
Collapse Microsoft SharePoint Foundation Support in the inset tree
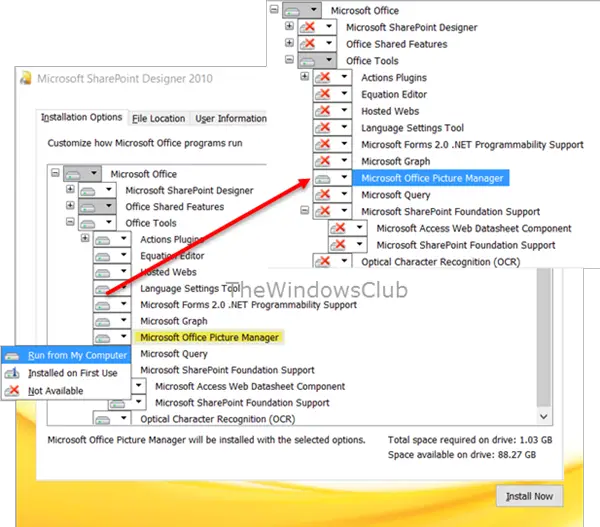[305, 210]
